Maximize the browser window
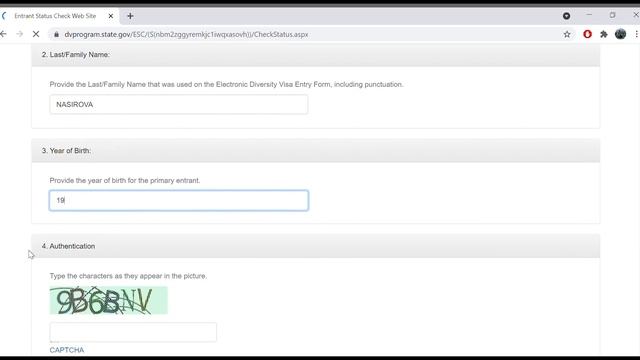640x360 pixels. coord(612,15)
